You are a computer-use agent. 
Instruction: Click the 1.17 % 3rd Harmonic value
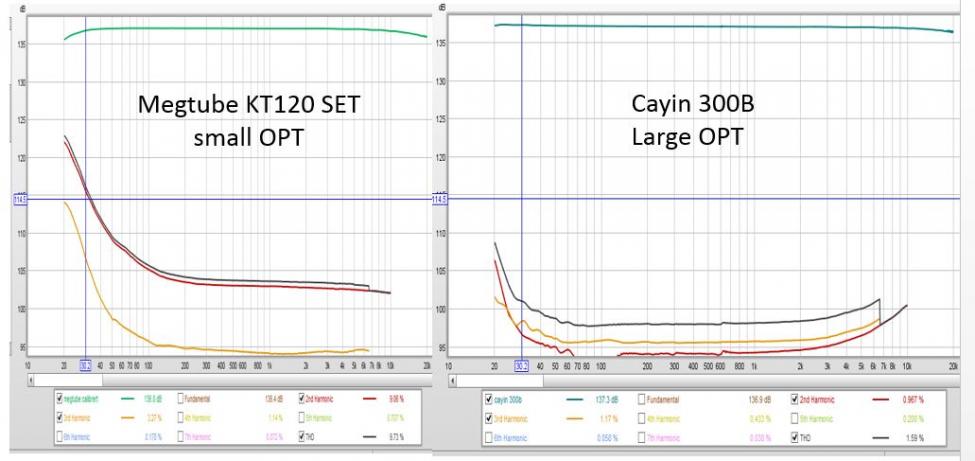click(609, 419)
